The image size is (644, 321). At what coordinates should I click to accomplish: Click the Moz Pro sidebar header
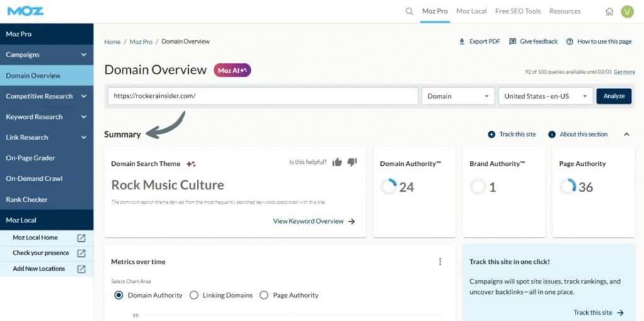(x=47, y=34)
